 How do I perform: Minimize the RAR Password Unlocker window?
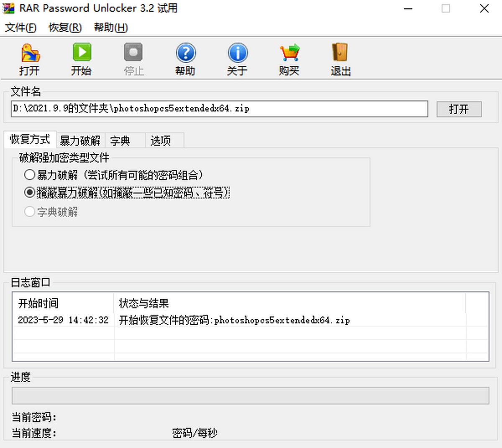[x=408, y=8]
